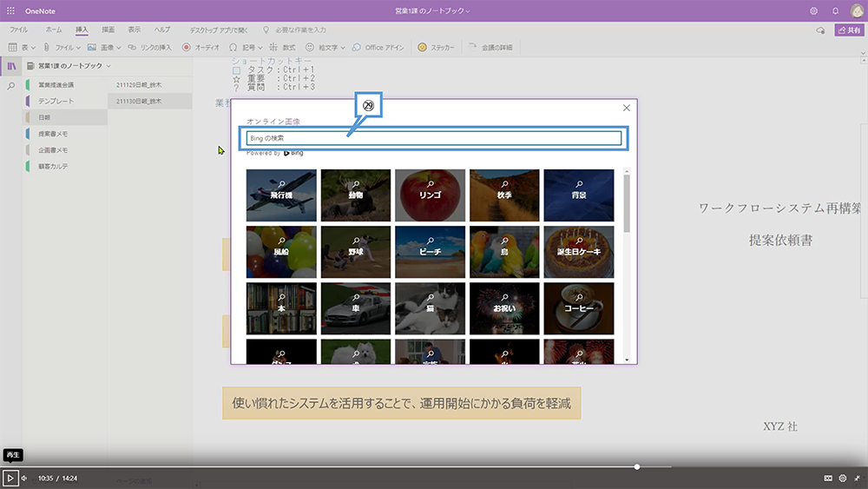The image size is (868, 489).
Task: Open page 211130日報_鈴木
Action: pyautogui.click(x=149, y=102)
